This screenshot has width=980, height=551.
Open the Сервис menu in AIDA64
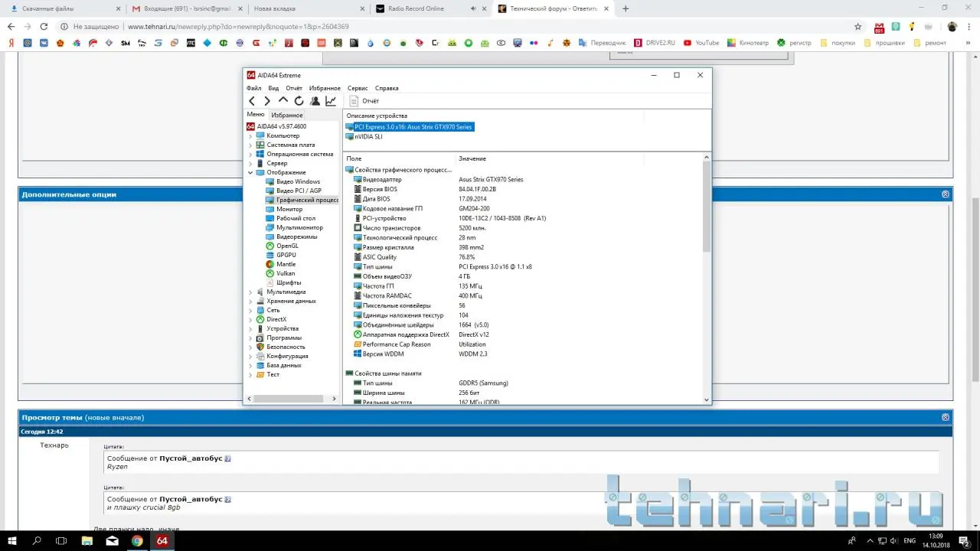358,88
